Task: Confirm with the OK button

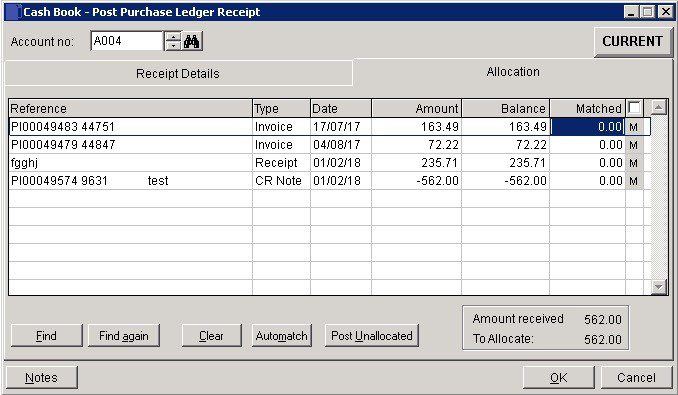Action: pos(559,378)
